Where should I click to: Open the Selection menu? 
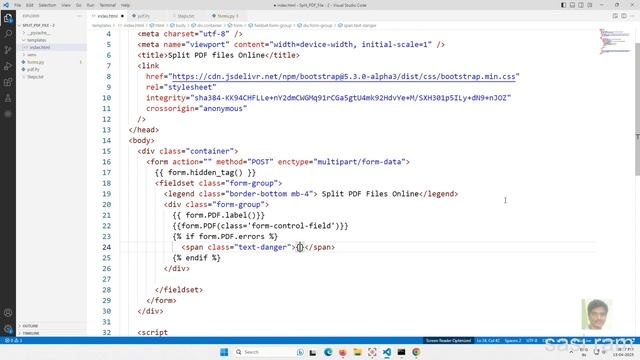(47, 5)
